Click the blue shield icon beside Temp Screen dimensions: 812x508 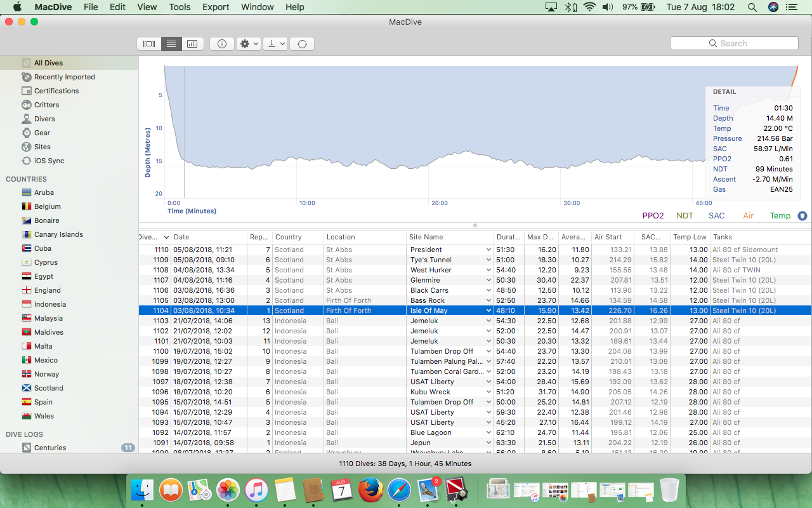pos(802,216)
